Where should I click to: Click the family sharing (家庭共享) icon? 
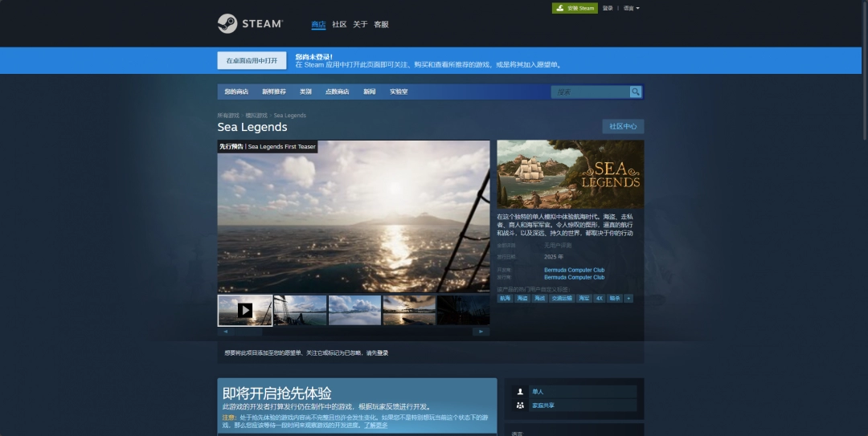pos(521,405)
